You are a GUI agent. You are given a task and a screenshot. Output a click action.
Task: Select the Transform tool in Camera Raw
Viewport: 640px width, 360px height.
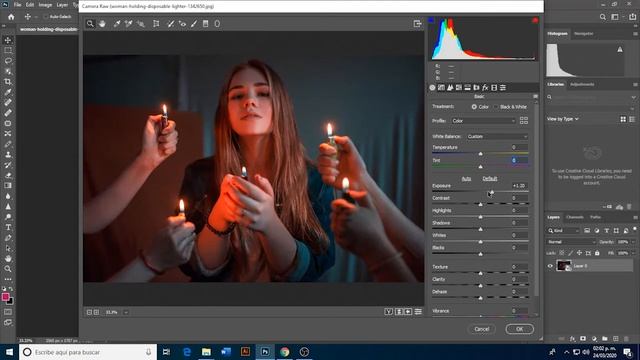[156, 24]
